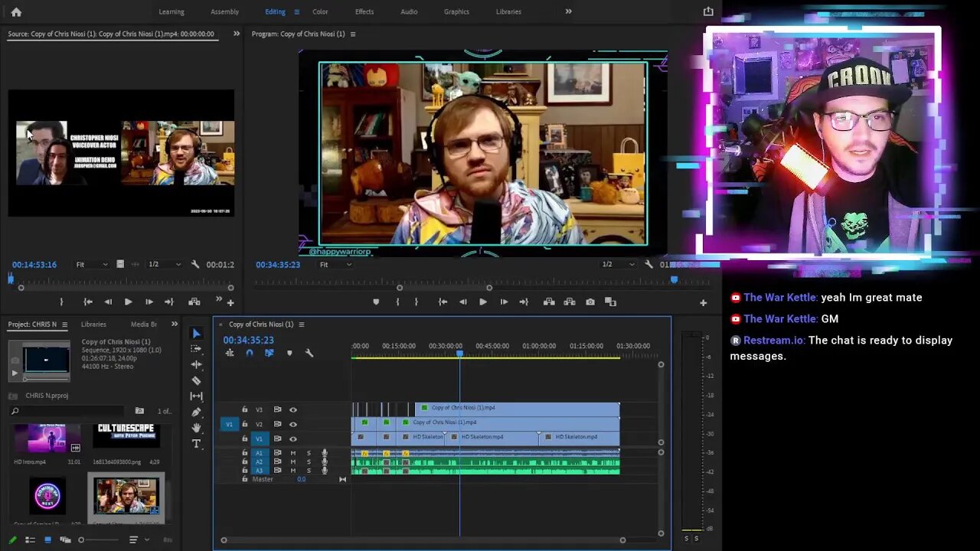Screen dimensions: 980x551
Task: Toggle Snap in timeline magnet icon
Action: pyautogui.click(x=250, y=353)
